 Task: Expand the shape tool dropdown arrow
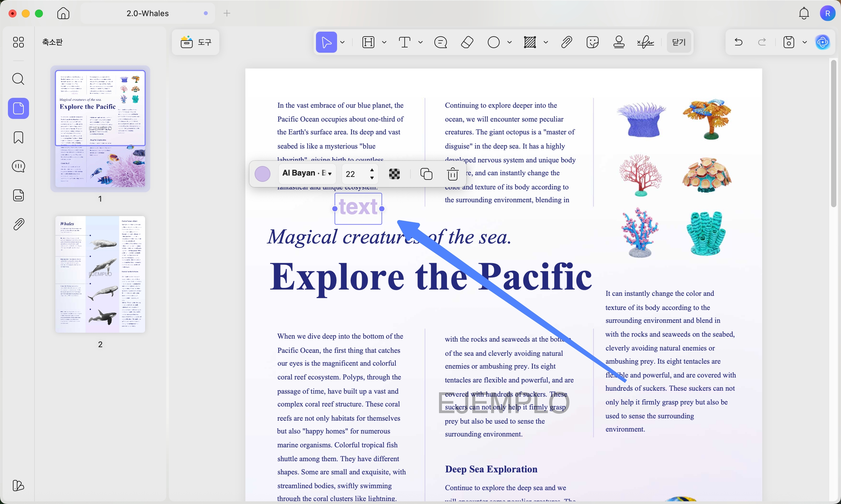tap(510, 42)
